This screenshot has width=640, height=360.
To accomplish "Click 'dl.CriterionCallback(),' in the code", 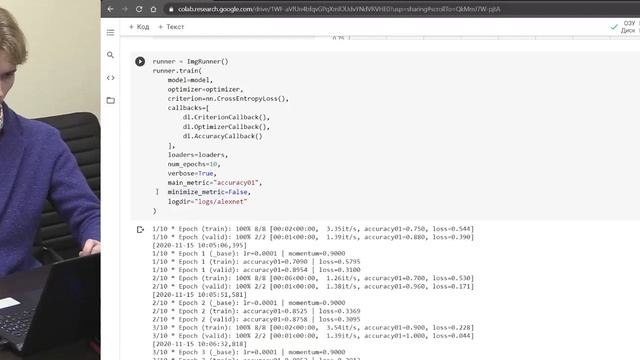I will click(x=226, y=118).
